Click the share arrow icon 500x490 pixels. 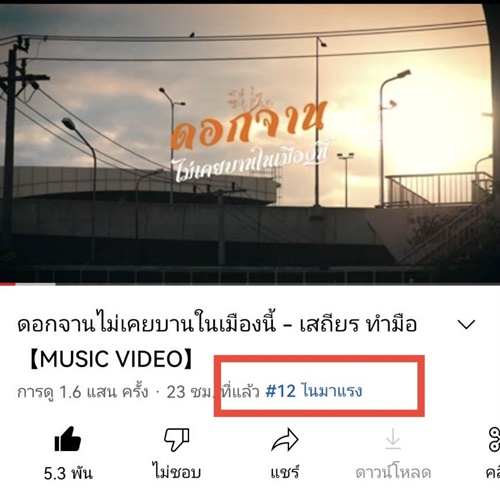[x=285, y=440]
